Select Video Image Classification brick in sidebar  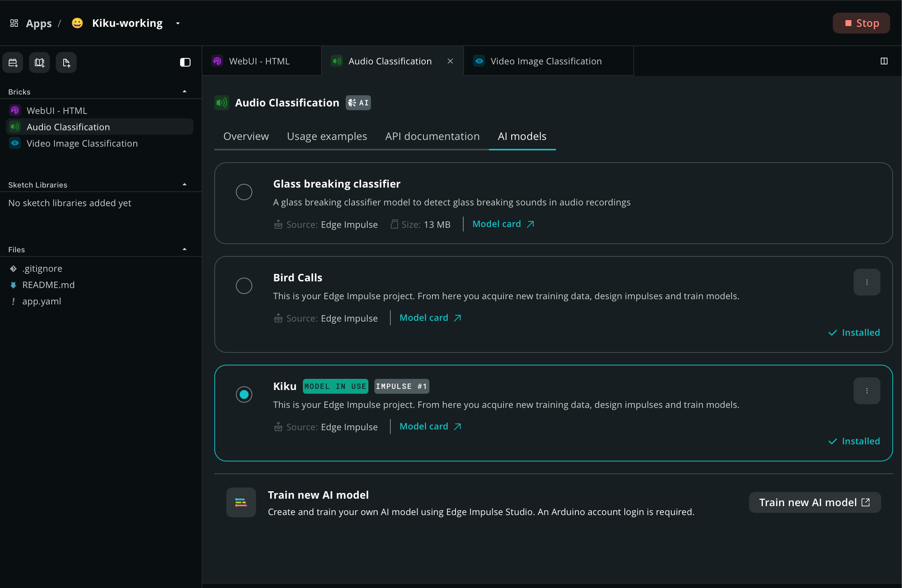click(x=100, y=143)
